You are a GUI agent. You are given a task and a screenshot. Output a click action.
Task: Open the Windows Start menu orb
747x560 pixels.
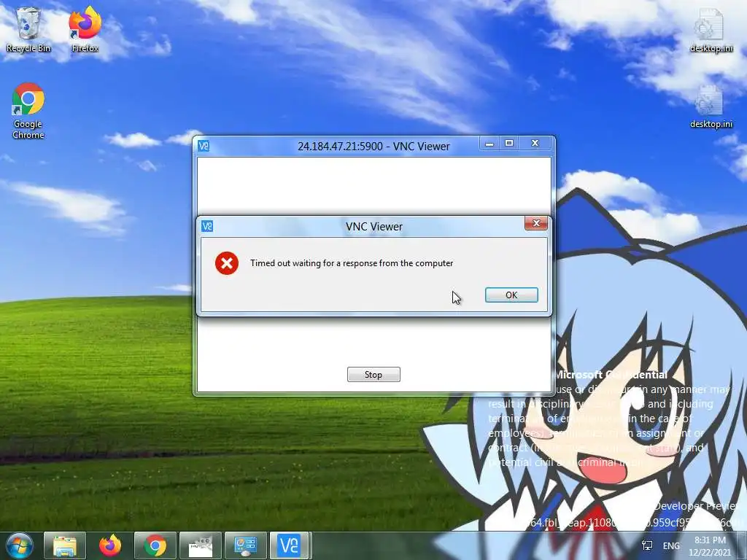point(19,545)
